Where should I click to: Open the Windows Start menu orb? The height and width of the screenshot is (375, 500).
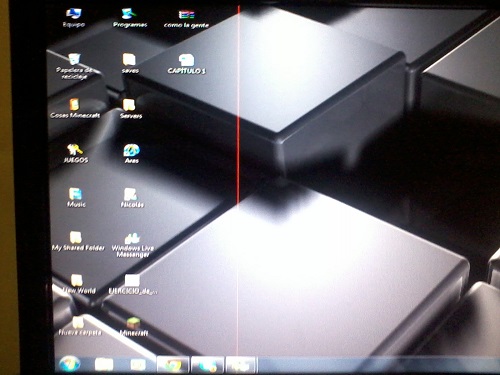(69, 364)
